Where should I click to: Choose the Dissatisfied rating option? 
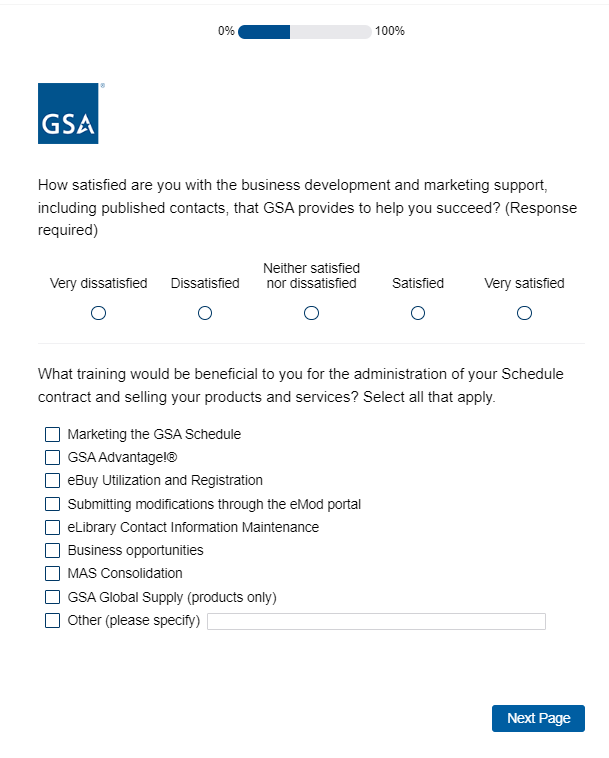pos(205,313)
